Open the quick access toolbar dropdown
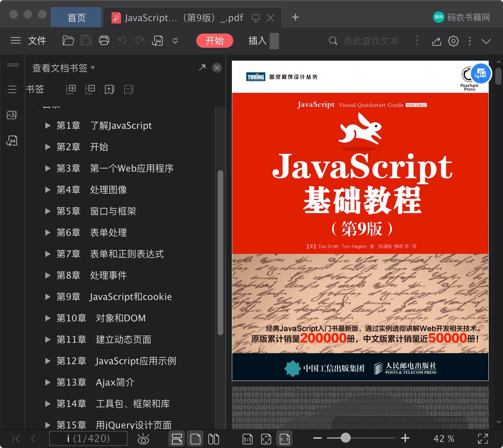503x448 pixels. click(x=175, y=41)
